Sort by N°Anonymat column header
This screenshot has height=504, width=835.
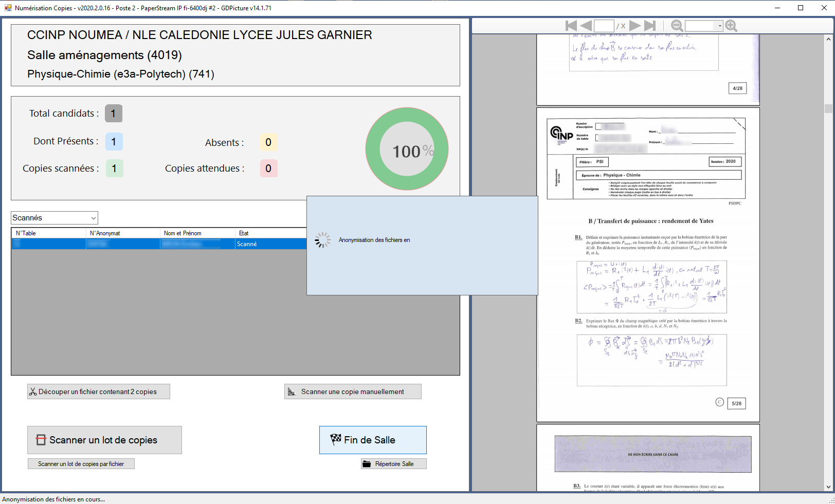[123, 233]
